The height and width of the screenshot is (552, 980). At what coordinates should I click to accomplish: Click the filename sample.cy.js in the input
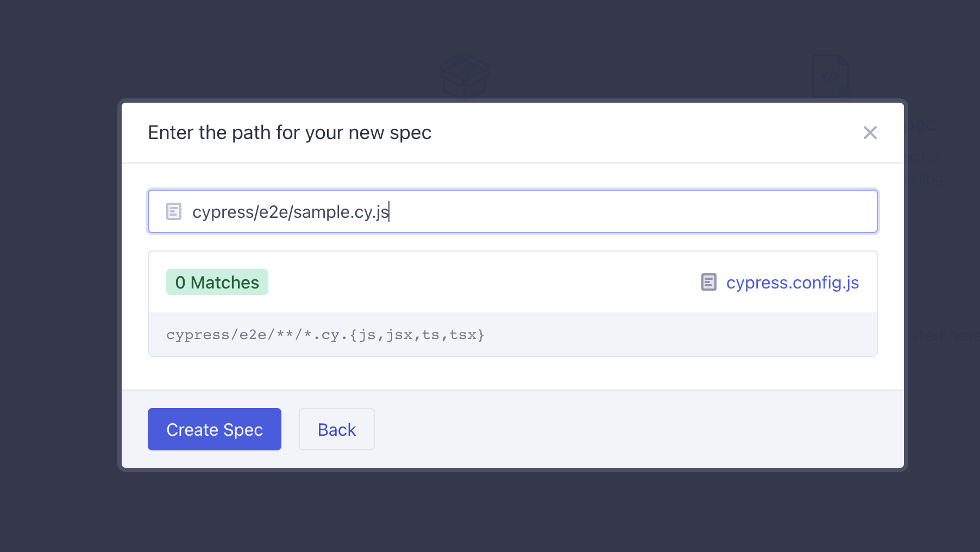(x=340, y=212)
